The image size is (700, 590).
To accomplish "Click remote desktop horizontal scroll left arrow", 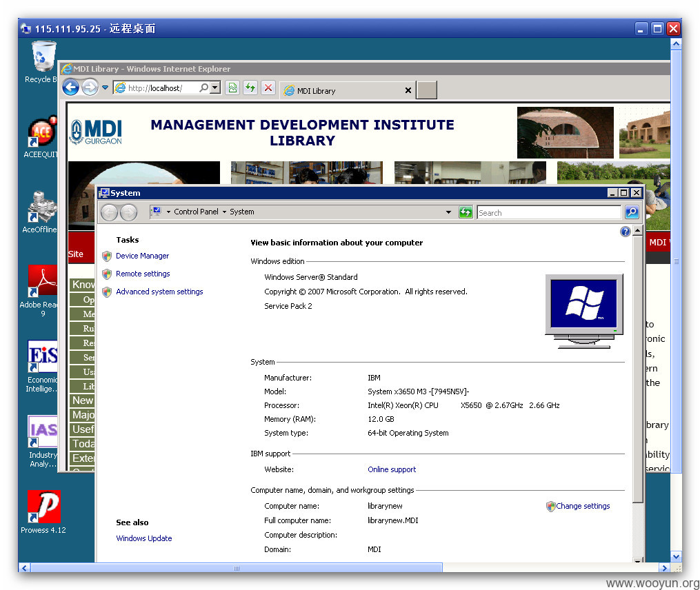I will click(24, 568).
